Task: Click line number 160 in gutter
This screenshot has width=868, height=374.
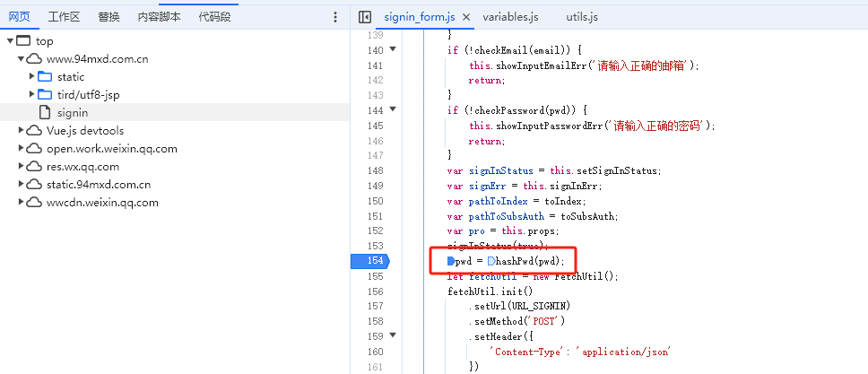Action: (376, 352)
